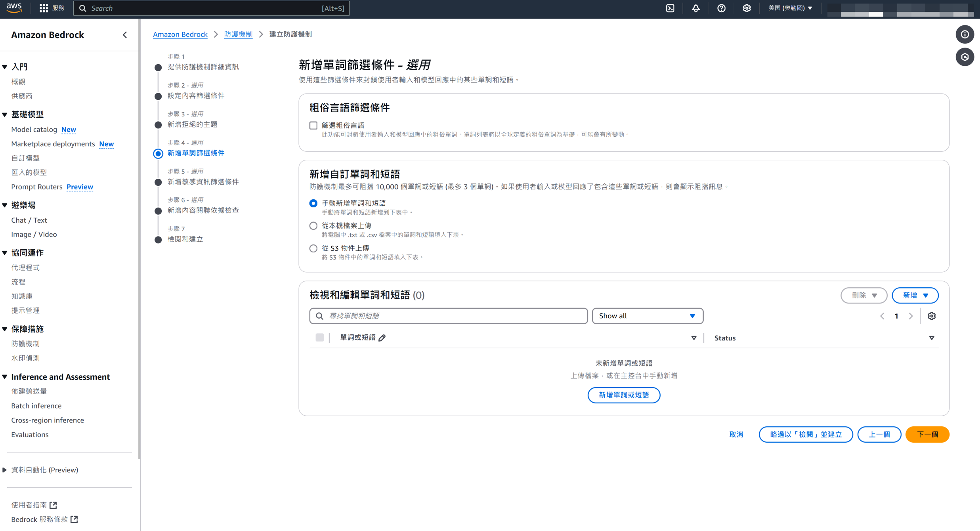
Task: Expand the 新增 dropdown button
Action: pyautogui.click(x=915, y=295)
